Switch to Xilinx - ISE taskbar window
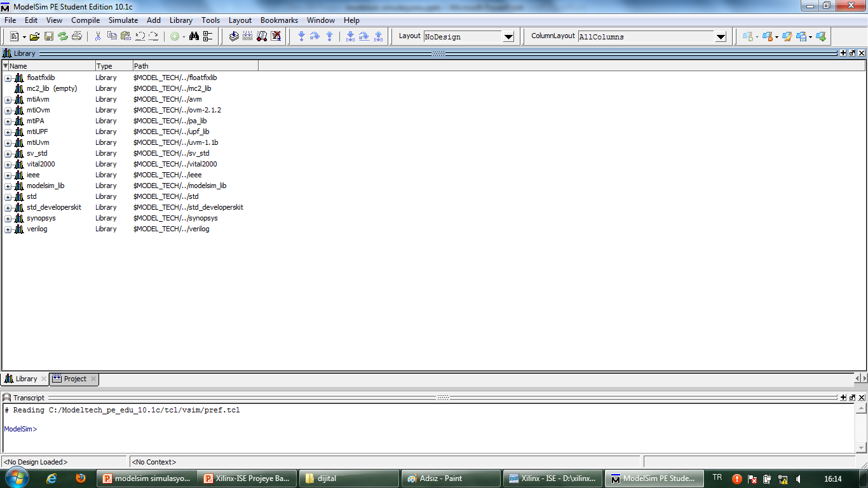This screenshot has height=488, width=868. click(552, 478)
